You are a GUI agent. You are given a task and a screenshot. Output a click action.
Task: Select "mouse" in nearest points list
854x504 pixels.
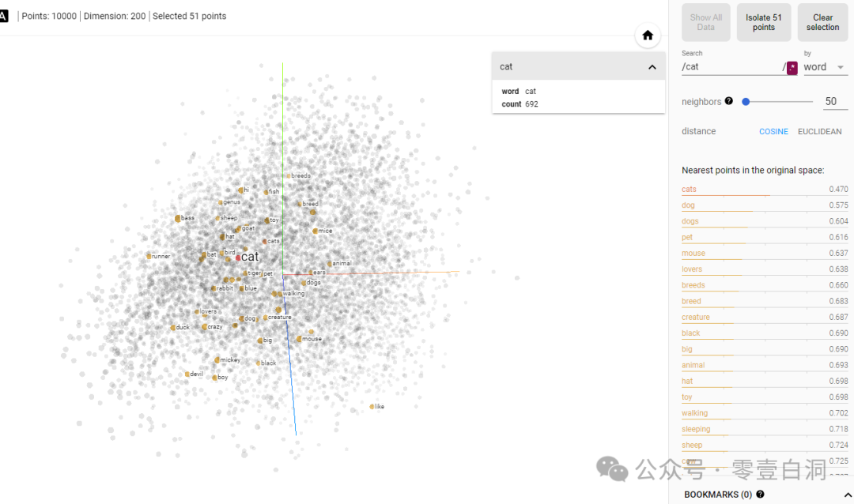coord(693,254)
